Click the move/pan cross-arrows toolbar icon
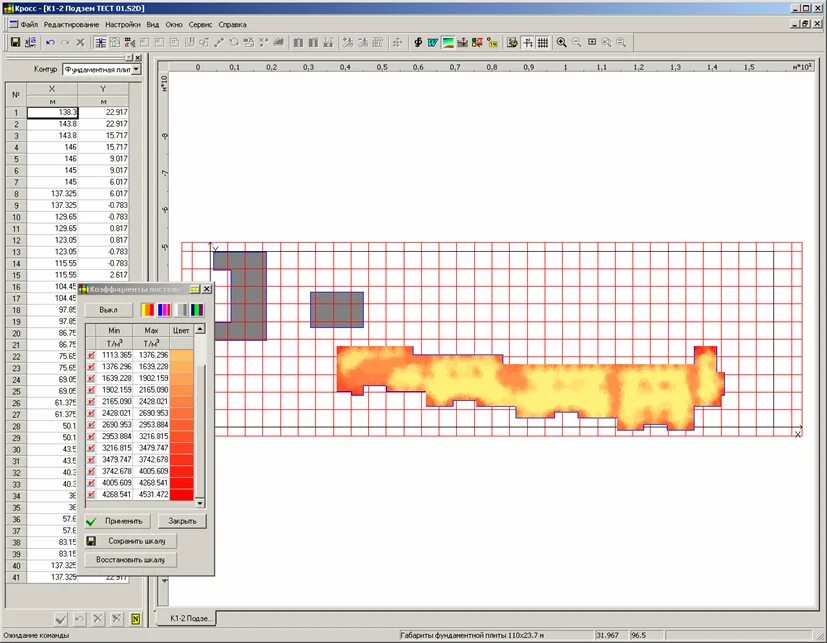The width and height of the screenshot is (827, 643). tap(398, 42)
